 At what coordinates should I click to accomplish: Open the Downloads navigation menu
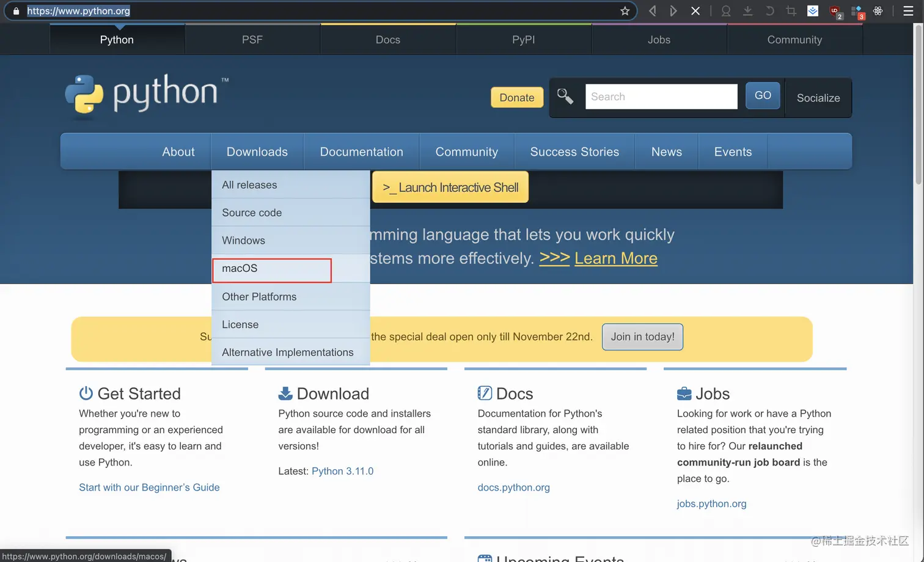[257, 151]
